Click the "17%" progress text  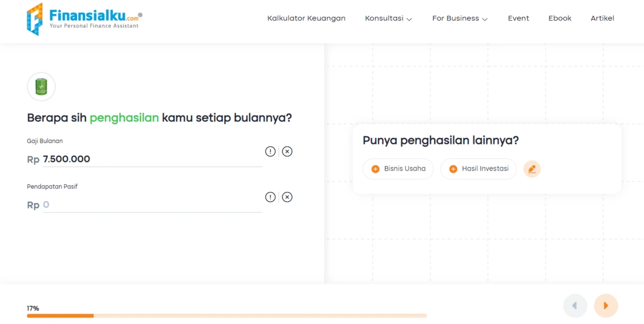[33, 308]
